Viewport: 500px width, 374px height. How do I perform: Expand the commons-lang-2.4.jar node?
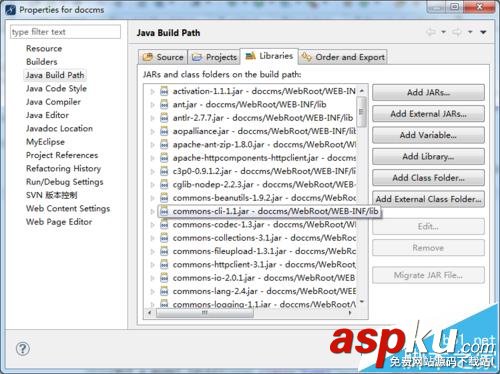pyautogui.click(x=153, y=291)
